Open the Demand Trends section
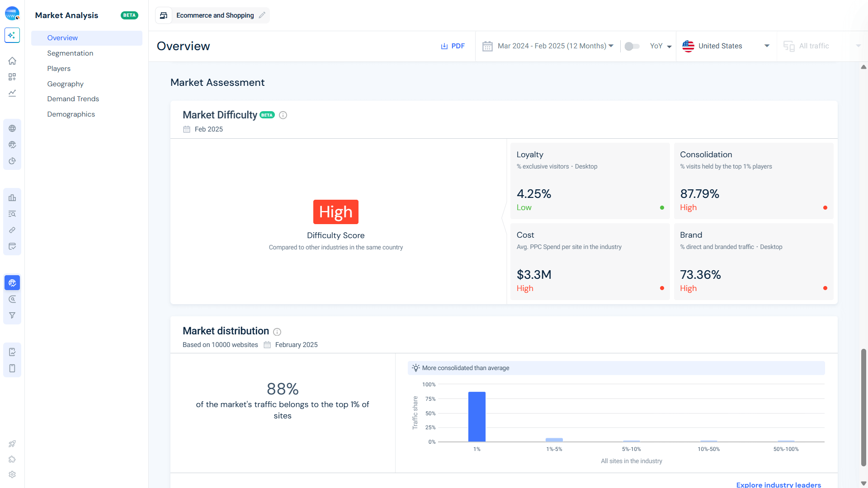 (73, 99)
